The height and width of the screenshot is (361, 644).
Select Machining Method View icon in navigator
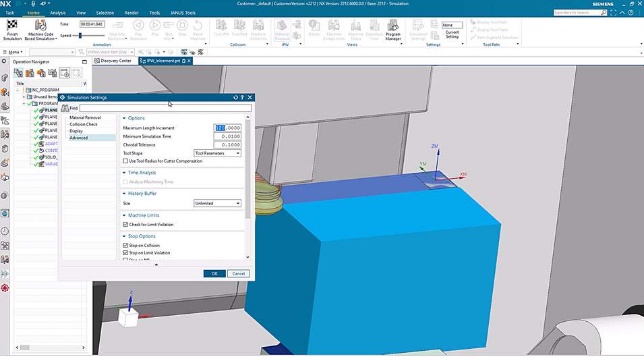[53, 73]
